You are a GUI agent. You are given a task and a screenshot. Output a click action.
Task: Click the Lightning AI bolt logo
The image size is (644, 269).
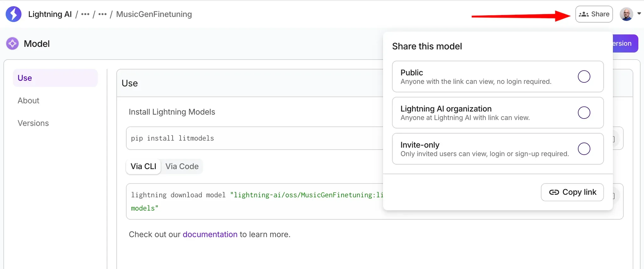pos(14,14)
